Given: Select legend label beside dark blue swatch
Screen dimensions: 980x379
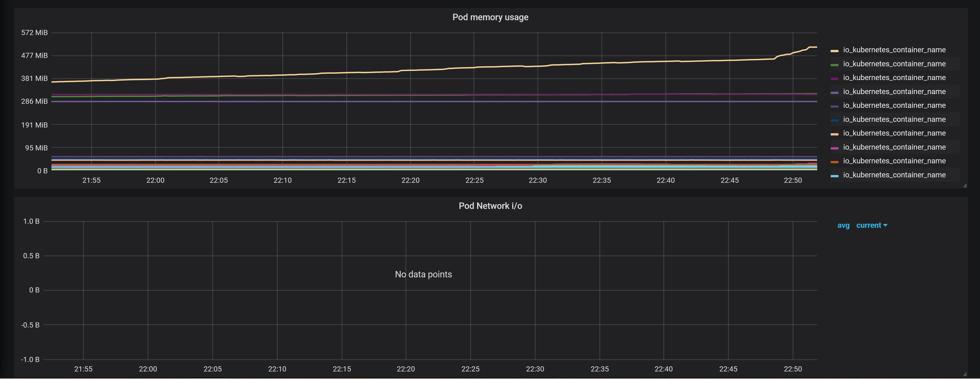Looking at the screenshot, I should pyautogui.click(x=894, y=120).
